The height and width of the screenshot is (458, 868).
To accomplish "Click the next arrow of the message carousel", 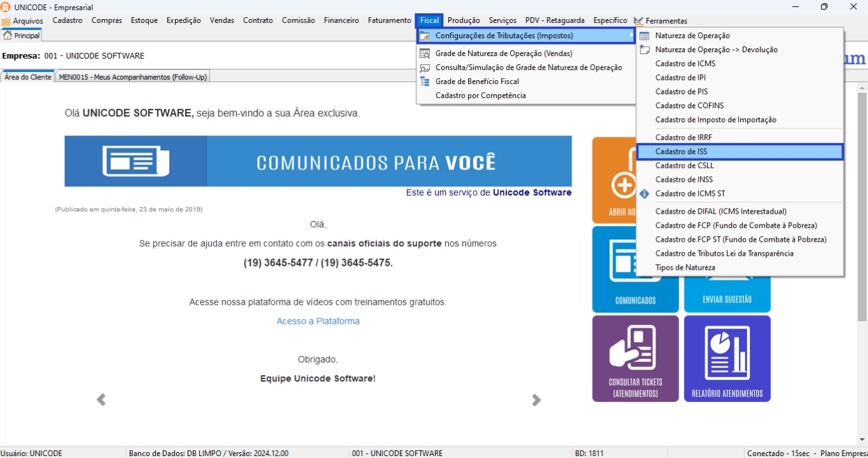I will pyautogui.click(x=536, y=400).
